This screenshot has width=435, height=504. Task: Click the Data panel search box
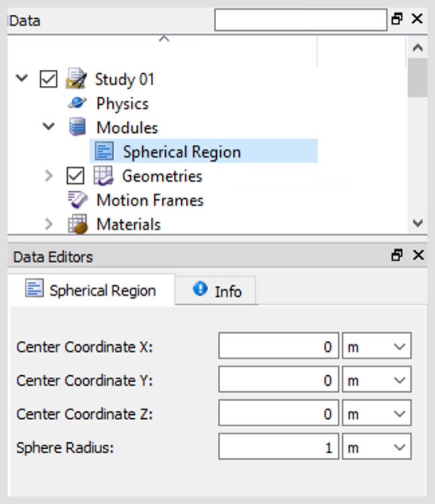pyautogui.click(x=301, y=20)
